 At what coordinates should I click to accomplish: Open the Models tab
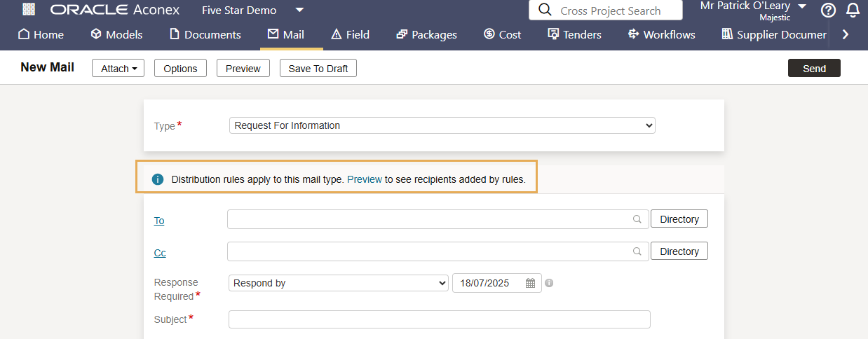pos(116,34)
